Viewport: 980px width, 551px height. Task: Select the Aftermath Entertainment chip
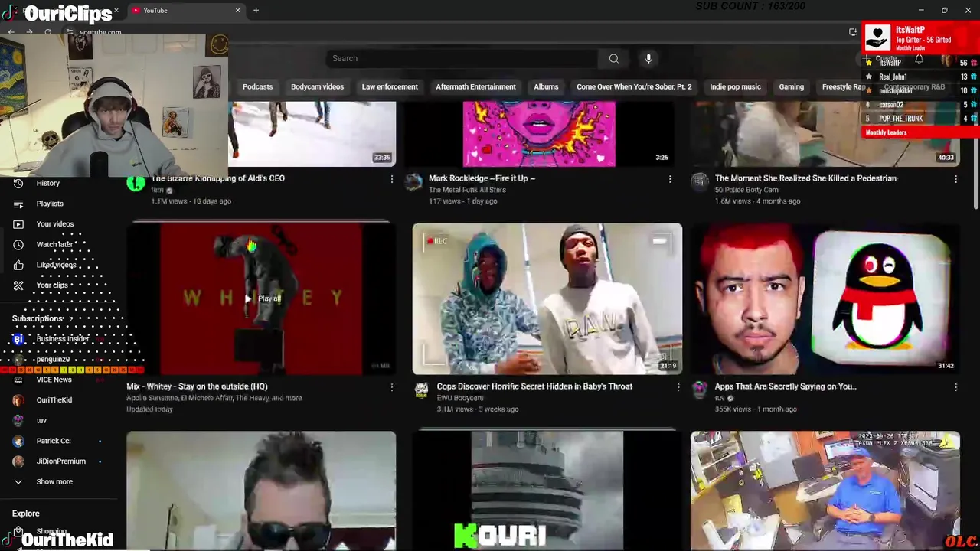(x=475, y=86)
